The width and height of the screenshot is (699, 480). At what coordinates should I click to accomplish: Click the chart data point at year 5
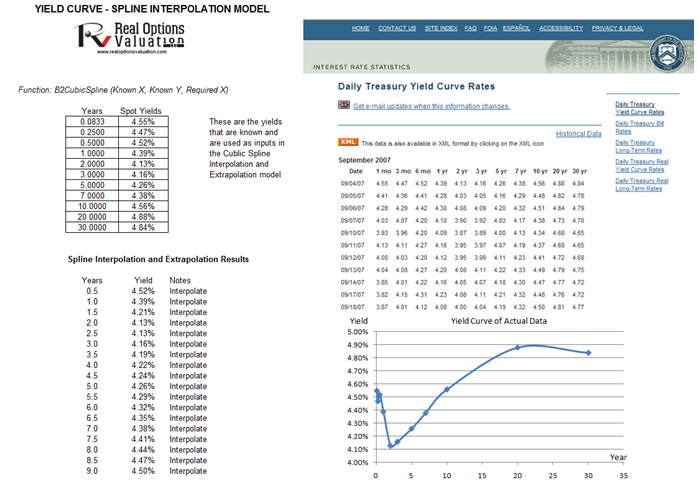[411, 429]
